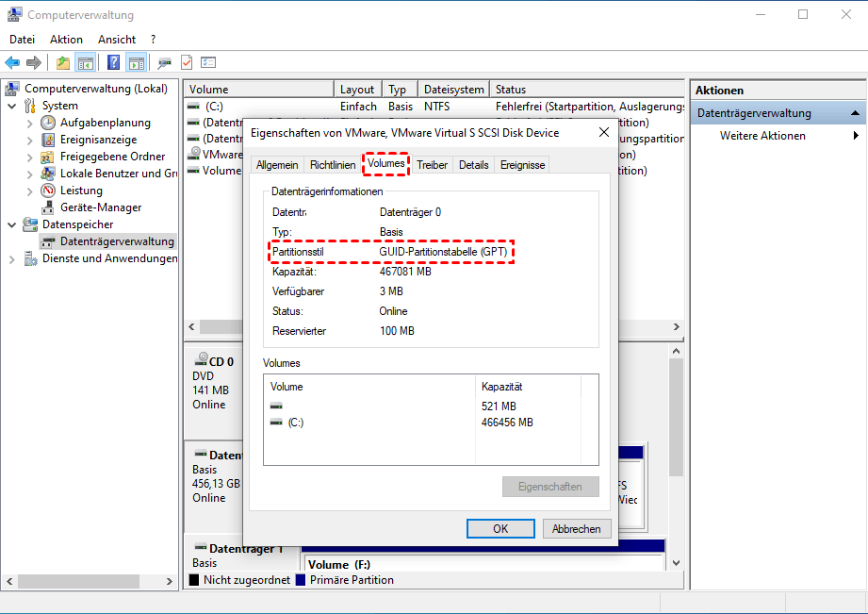Viewport: 868px width, 614px height.
Task: Click the Geräte-Manager icon
Action: pos(48,207)
